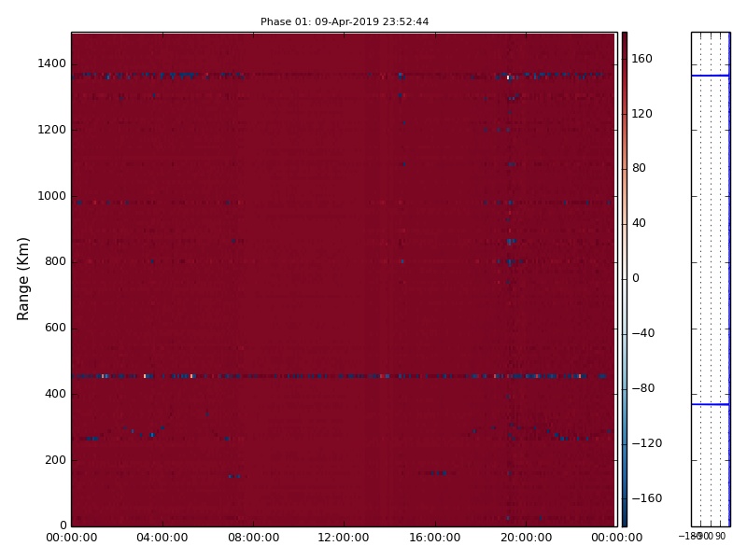This screenshot has width=747, height=560.
Task: Click the plot title 'Phase 01: 09-Apr-2019 23:52:44'
Action: [345, 21]
